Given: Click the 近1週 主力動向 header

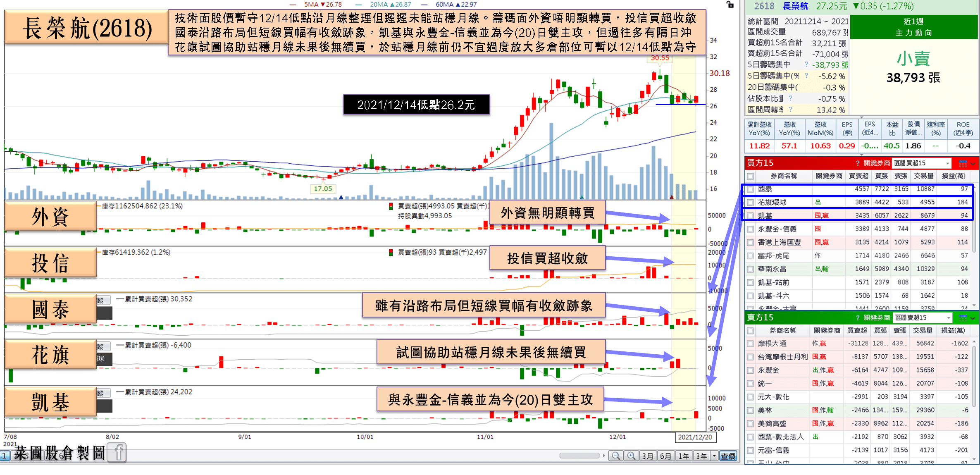Looking at the screenshot, I should click(913, 27).
